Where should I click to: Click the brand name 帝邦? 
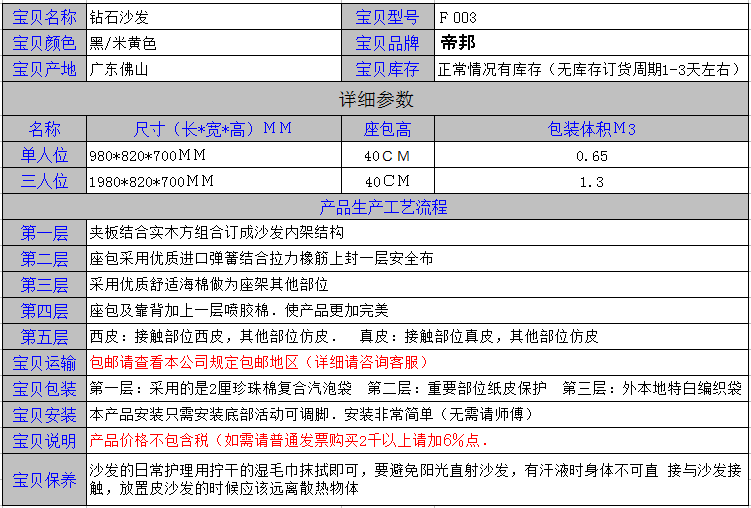point(458,43)
